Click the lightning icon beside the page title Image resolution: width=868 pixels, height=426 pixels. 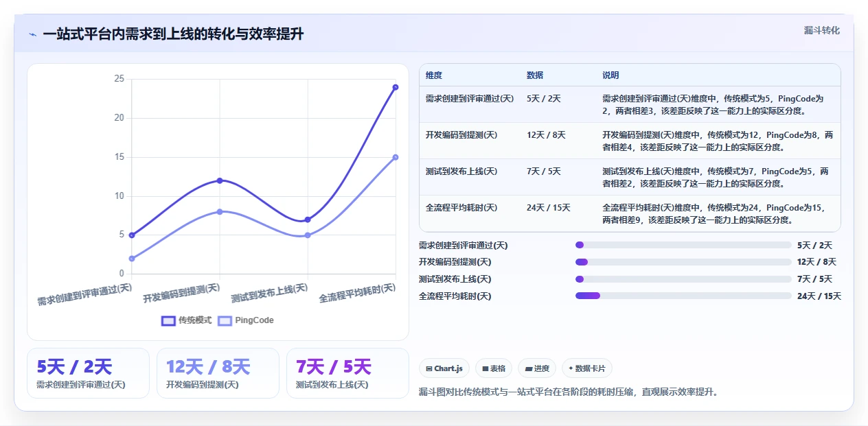32,35
